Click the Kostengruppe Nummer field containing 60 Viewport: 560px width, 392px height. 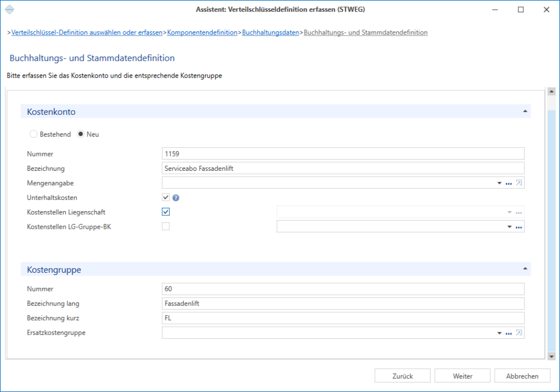[x=343, y=289]
